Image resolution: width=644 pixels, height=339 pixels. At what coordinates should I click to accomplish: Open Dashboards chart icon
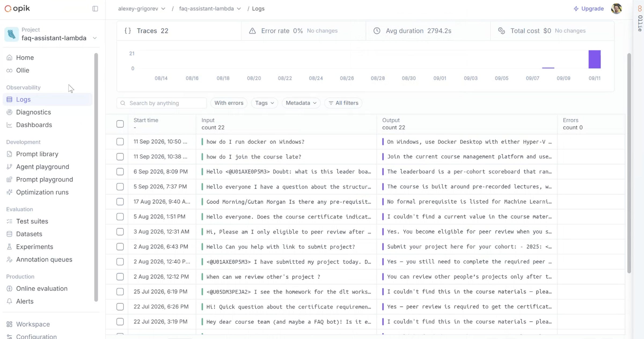point(9,125)
